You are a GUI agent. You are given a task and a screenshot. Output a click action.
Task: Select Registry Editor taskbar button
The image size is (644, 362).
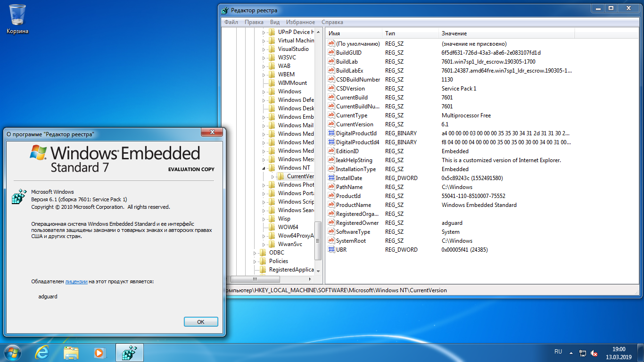[129, 352]
